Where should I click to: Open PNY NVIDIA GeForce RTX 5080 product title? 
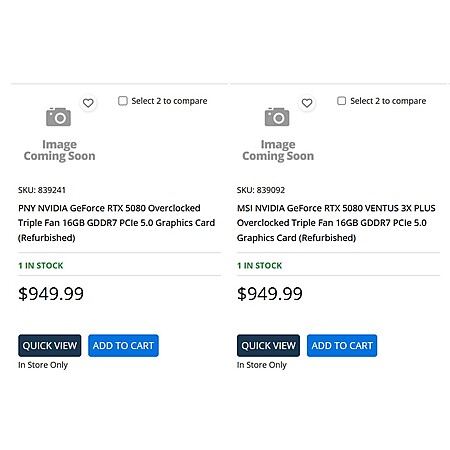tap(117, 223)
